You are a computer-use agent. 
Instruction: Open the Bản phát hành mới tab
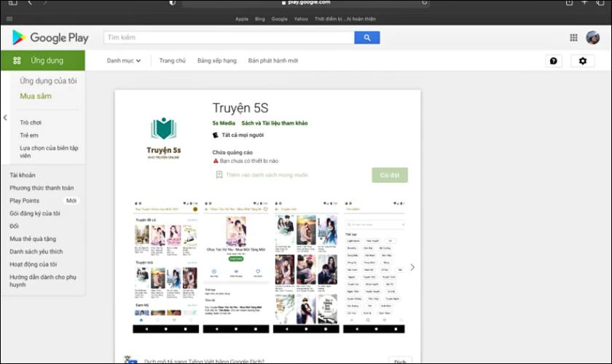[272, 60]
